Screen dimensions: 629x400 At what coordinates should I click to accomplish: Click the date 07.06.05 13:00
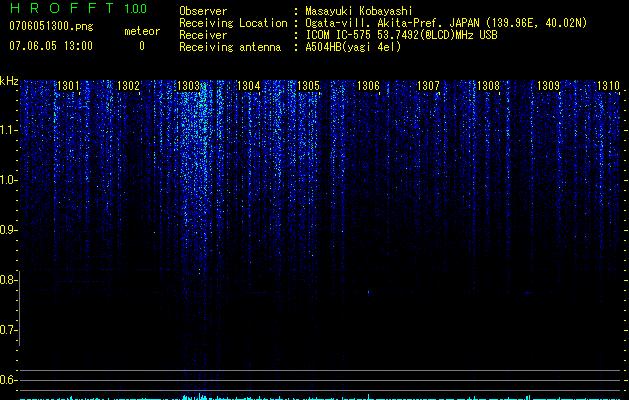pyautogui.click(x=51, y=46)
